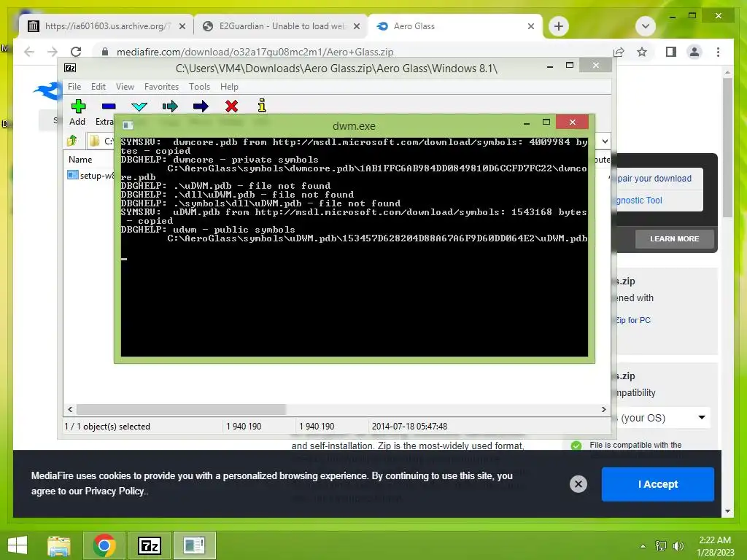Image resolution: width=747 pixels, height=560 pixels.
Task: Close the Aero Glass tab
Action: pyautogui.click(x=531, y=26)
